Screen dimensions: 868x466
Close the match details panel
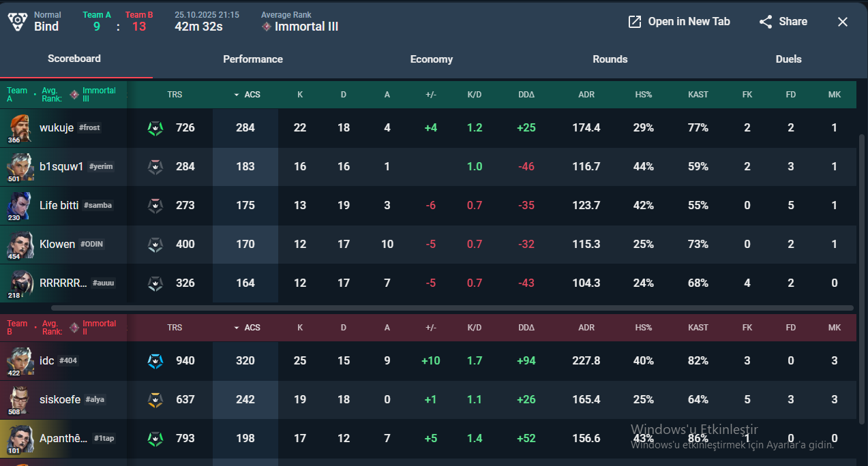843,22
